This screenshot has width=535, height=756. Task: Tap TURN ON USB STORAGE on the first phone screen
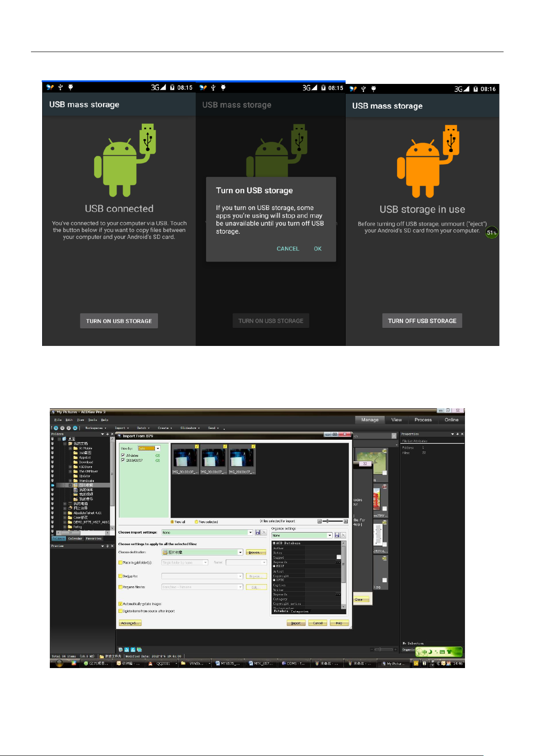[119, 321]
